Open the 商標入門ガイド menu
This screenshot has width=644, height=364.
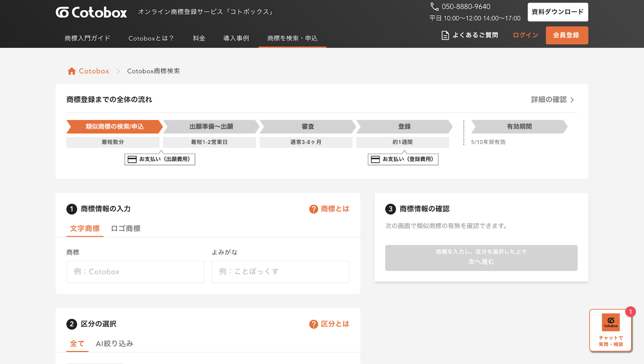click(88, 39)
